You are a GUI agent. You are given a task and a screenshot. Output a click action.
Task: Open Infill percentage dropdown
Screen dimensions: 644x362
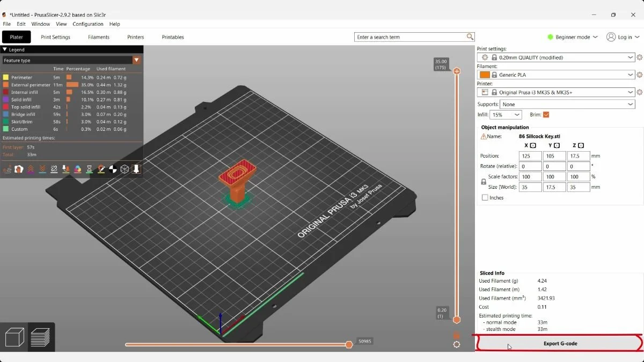click(506, 115)
